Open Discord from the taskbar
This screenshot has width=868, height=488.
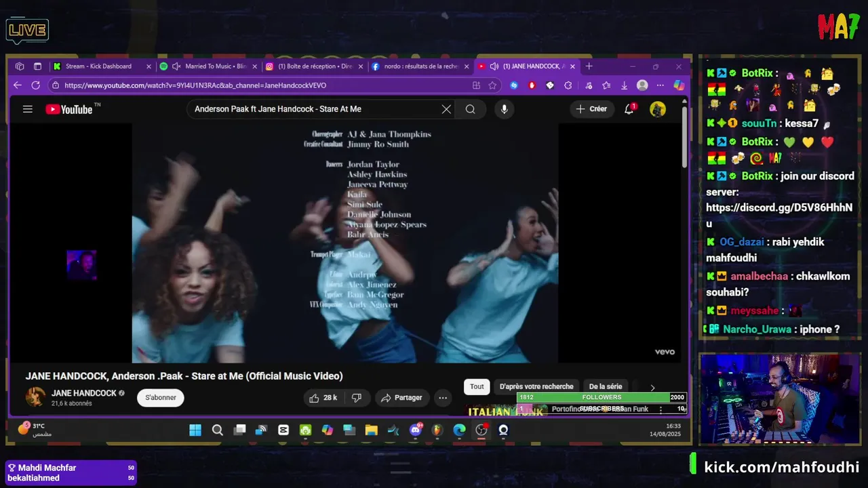pyautogui.click(x=416, y=430)
